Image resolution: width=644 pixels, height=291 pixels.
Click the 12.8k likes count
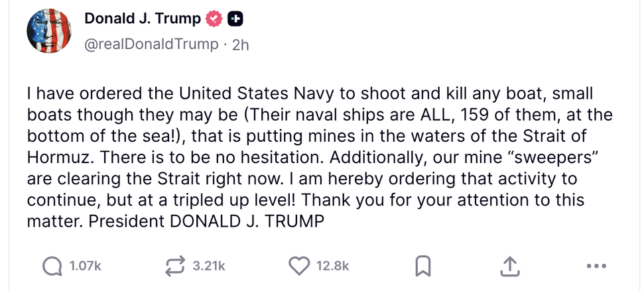(332, 266)
